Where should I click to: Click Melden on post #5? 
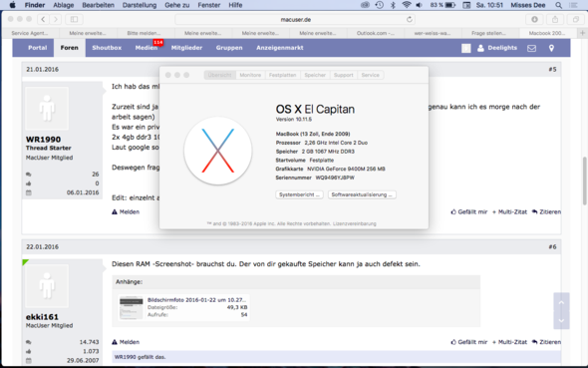coord(126,212)
